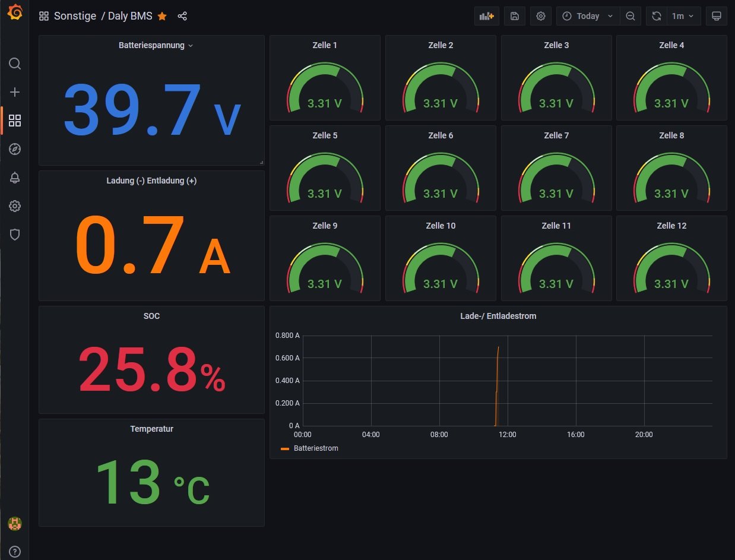
Task: Click the Add panel icon
Action: 487,16
